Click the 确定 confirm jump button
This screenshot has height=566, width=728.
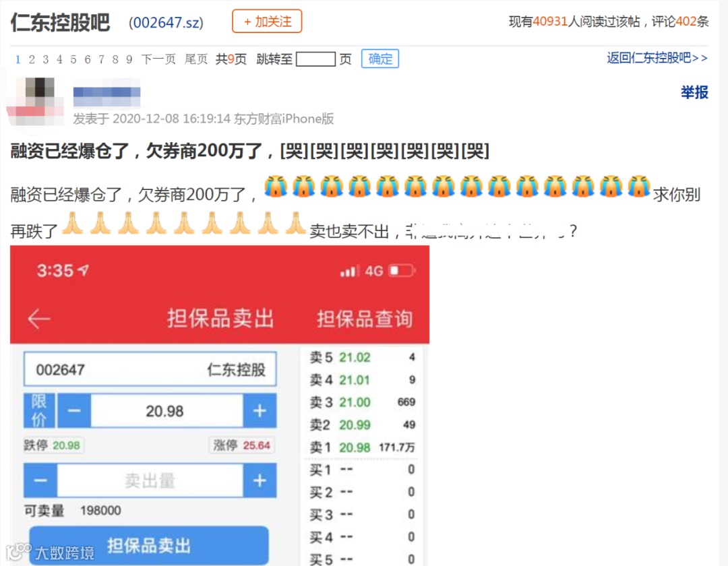(x=380, y=59)
